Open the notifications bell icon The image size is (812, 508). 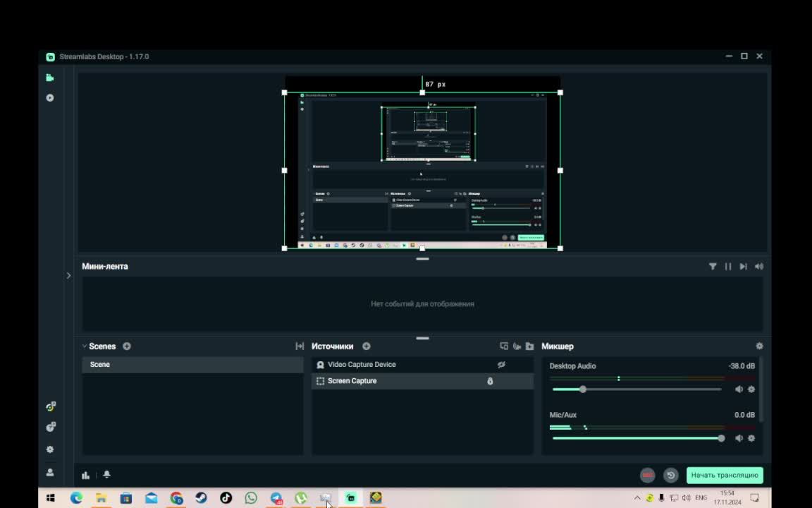coord(106,474)
